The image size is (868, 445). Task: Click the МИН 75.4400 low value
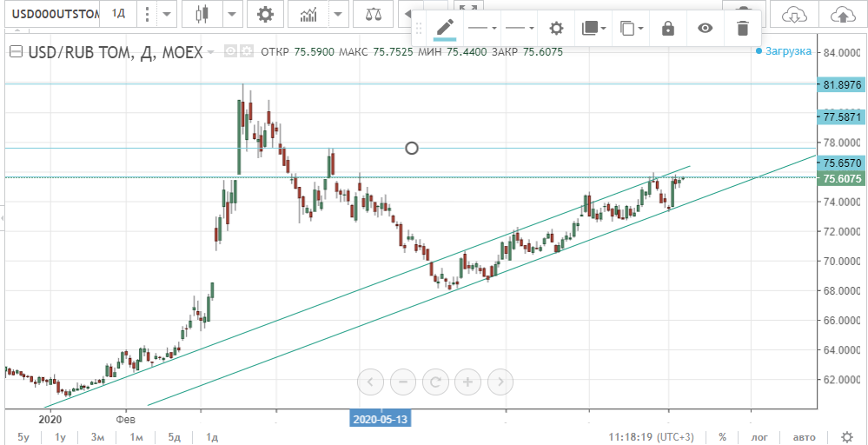coord(453,52)
